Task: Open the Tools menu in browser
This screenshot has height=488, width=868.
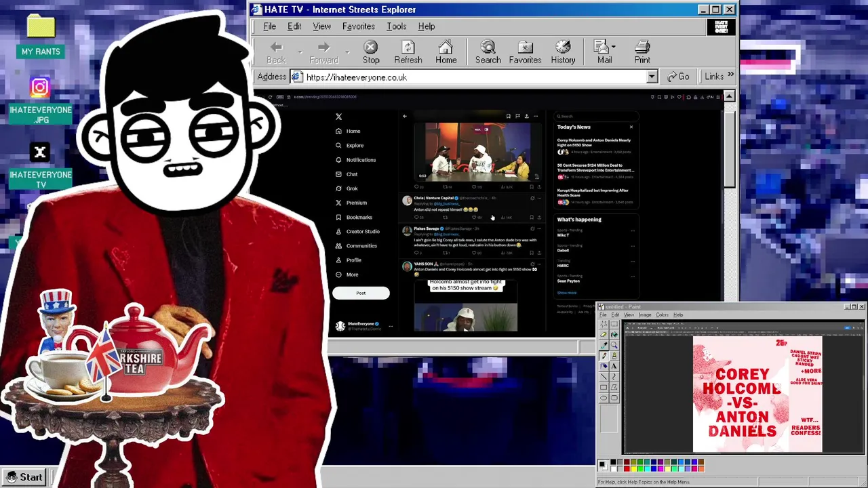Action: [397, 26]
